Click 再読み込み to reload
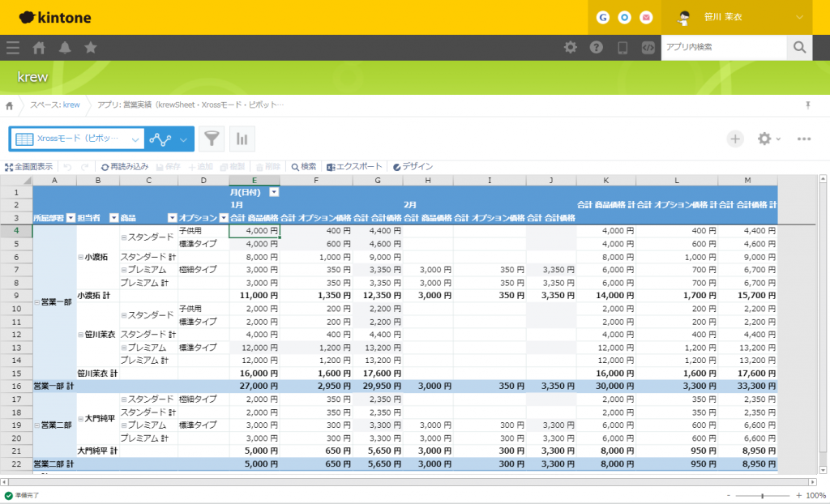The width and height of the screenshot is (830, 504). [125, 167]
